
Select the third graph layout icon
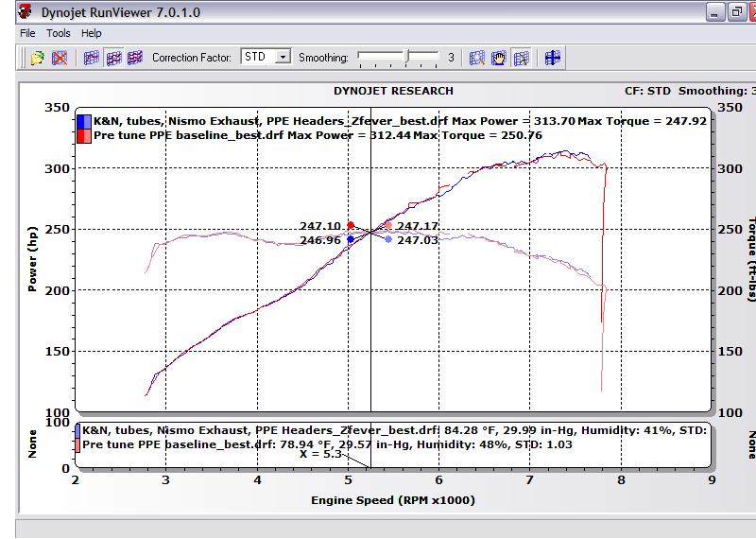tap(135, 58)
